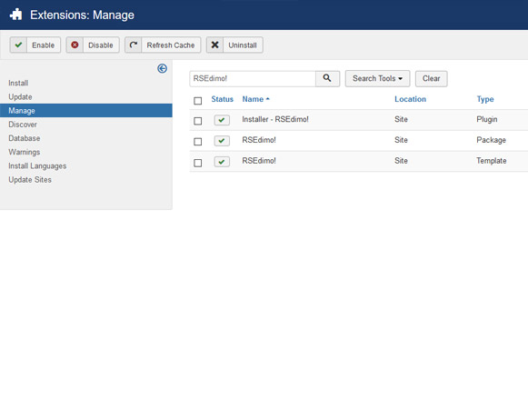Image resolution: width=528 pixels, height=420 pixels.
Task: Check the select-all checkbox in table header
Action: [198, 101]
